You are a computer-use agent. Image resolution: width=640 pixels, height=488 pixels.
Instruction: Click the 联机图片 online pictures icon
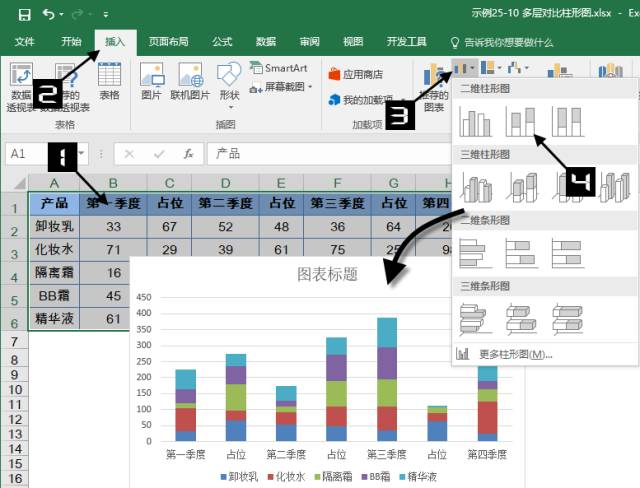pos(190,81)
